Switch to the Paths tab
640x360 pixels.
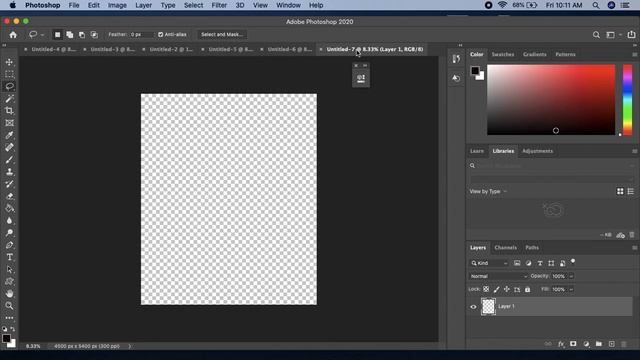532,248
